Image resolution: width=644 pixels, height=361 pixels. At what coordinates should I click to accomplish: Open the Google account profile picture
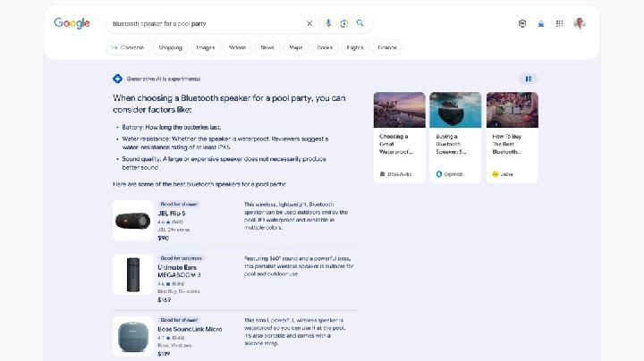point(580,23)
